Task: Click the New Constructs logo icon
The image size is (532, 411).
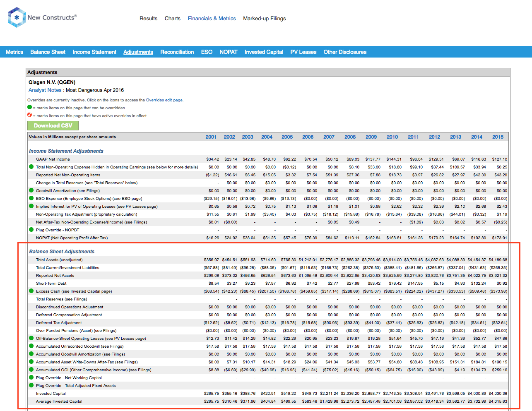Action: tap(17, 17)
